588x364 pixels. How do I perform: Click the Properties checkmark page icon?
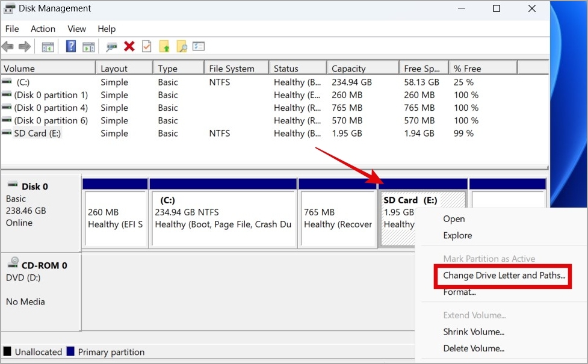pos(147,46)
